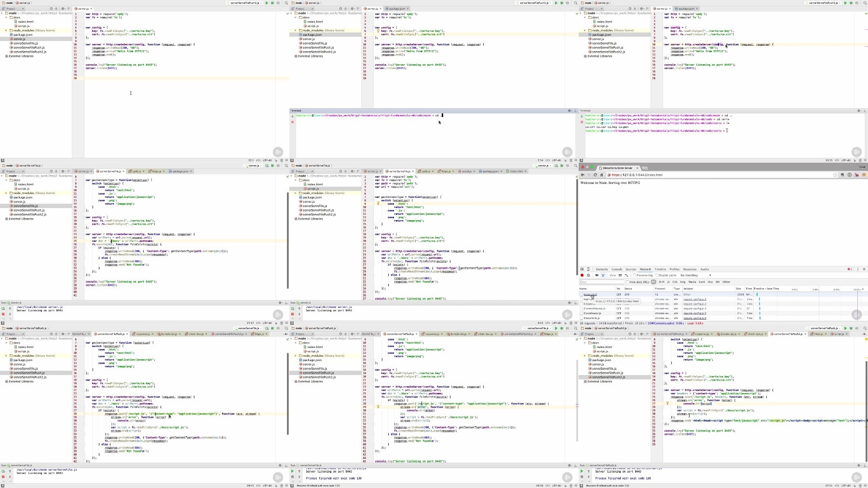The width and height of the screenshot is (868, 488).
Task: Open the server.js run-config dropdown in index.html-tab frame
Action: point(543,166)
